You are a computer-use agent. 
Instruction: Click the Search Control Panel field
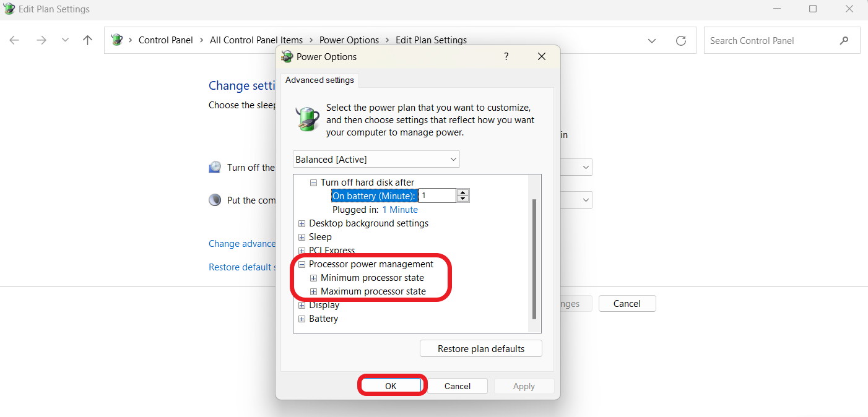[x=782, y=41]
